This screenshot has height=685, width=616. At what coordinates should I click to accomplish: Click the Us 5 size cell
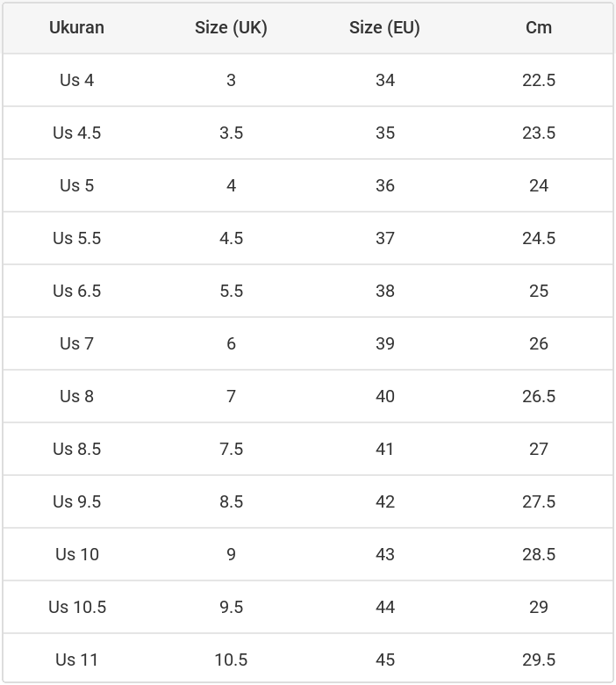tap(76, 185)
